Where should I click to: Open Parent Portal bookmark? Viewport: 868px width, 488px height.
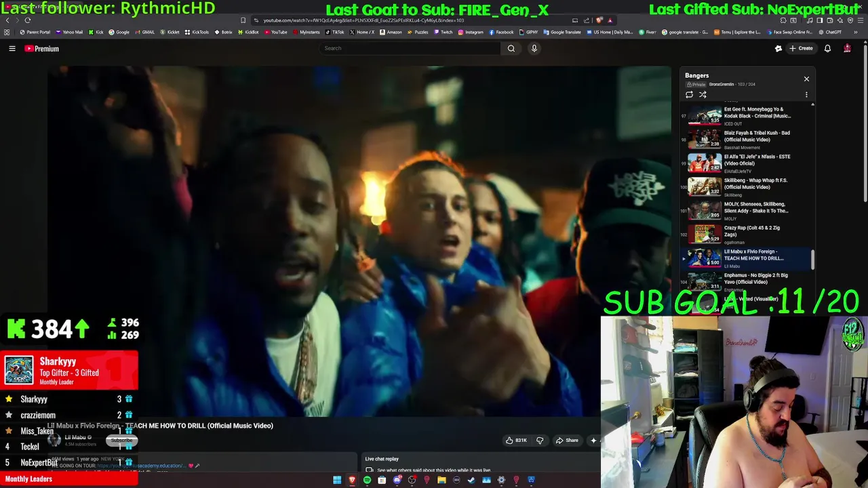pos(35,32)
